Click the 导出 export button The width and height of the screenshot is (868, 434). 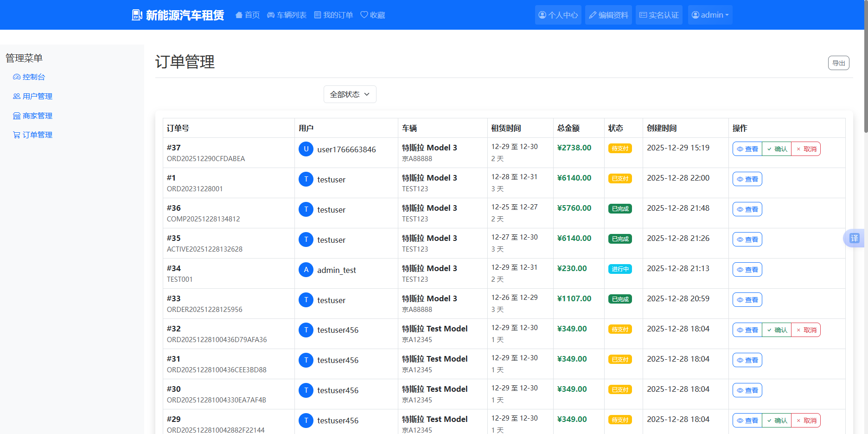[x=838, y=63]
